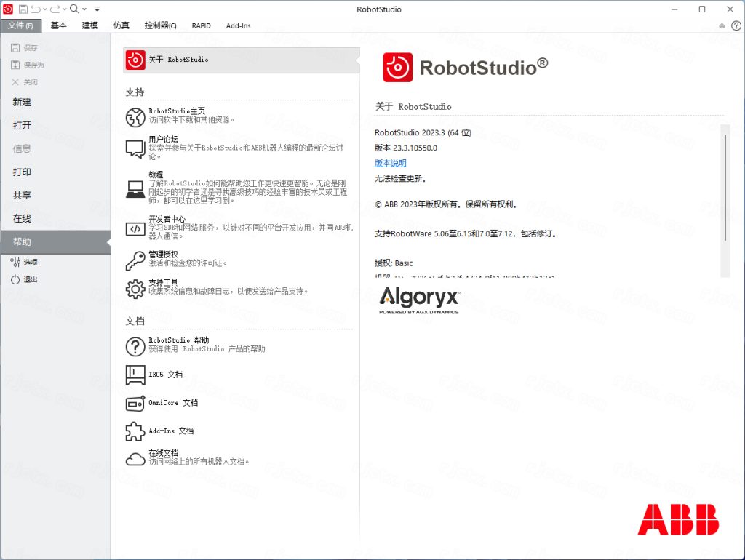Click 保存 save in backstage menu
The height and width of the screenshot is (560, 745).
tap(24, 47)
